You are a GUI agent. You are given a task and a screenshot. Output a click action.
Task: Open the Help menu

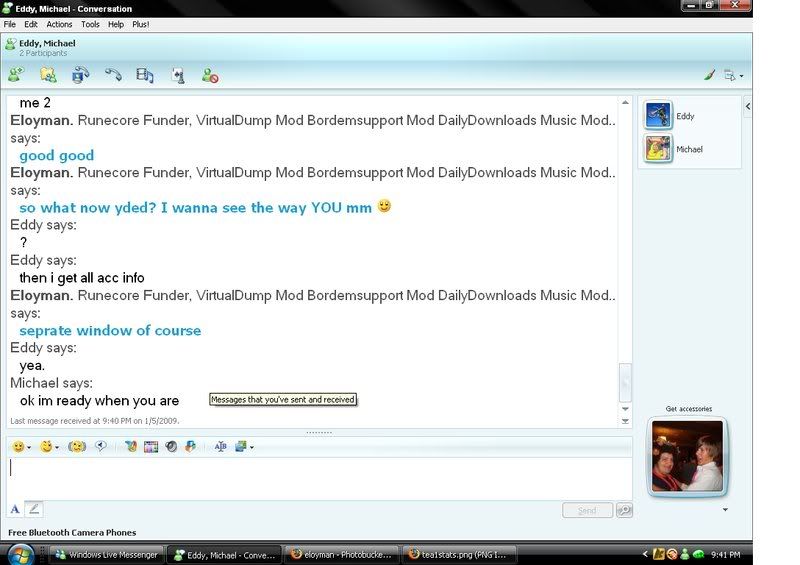[x=116, y=24]
